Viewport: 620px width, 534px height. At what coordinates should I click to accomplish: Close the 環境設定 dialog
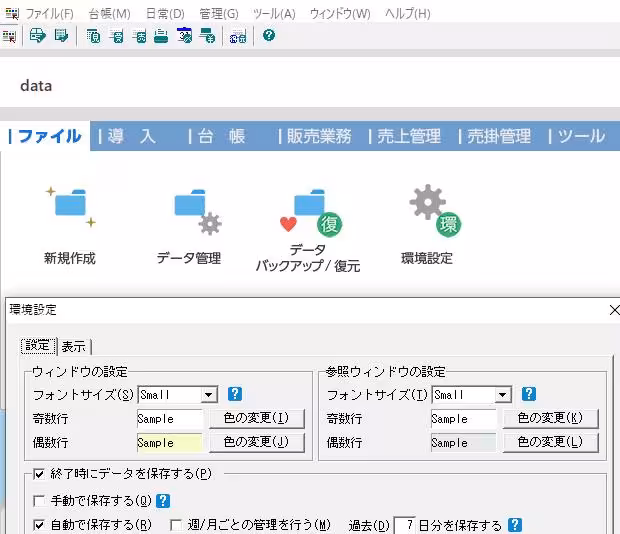(x=614, y=310)
